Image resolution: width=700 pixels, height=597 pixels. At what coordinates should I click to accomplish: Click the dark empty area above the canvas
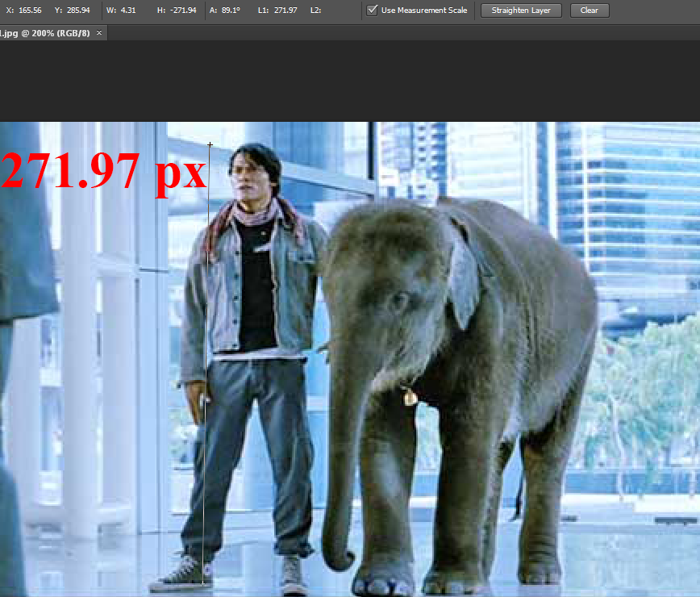350,81
